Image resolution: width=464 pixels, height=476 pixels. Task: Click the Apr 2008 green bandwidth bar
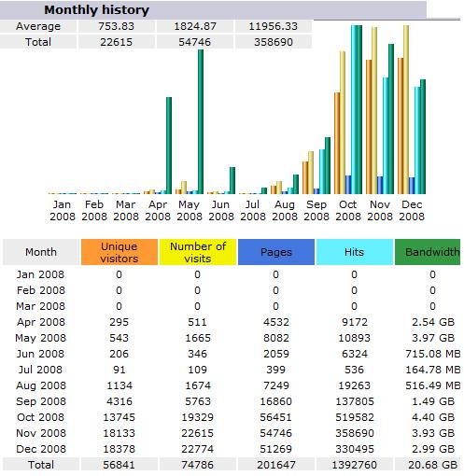[169, 146]
